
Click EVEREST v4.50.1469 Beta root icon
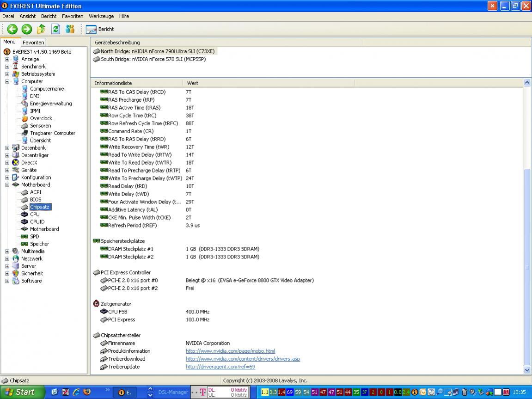click(7, 52)
